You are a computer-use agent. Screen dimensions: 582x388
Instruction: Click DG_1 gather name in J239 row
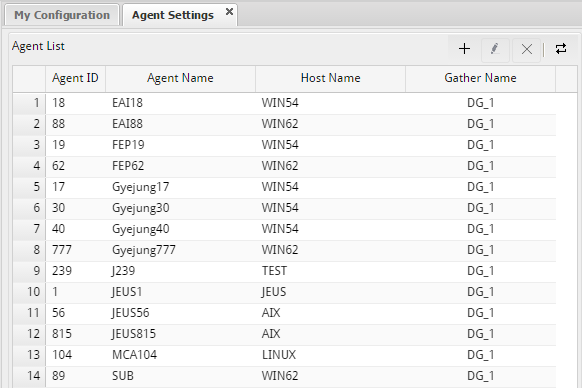(x=480, y=271)
